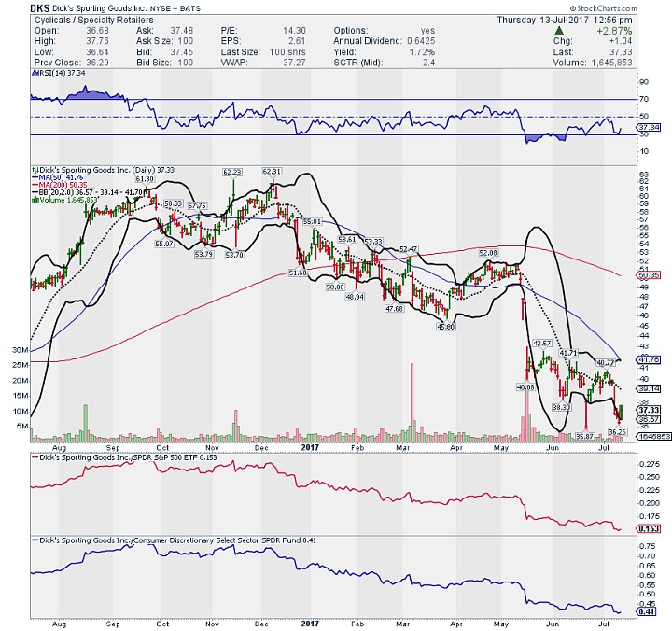This screenshot has height=631, width=672.
Task: Select the VWAP value 37.27
Action: point(294,63)
